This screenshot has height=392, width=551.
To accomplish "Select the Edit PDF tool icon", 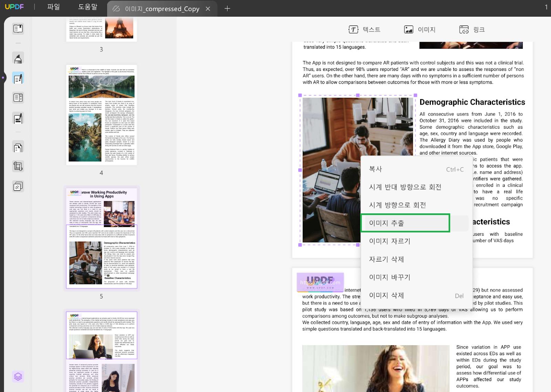I will 18,78.
